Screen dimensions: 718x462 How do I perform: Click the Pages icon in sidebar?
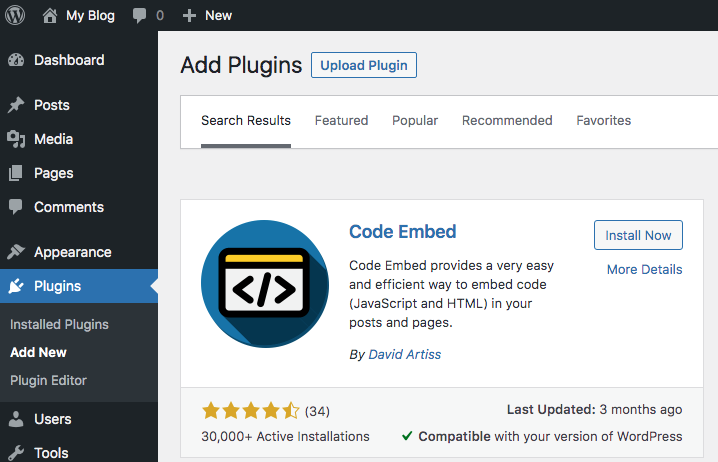point(16,173)
